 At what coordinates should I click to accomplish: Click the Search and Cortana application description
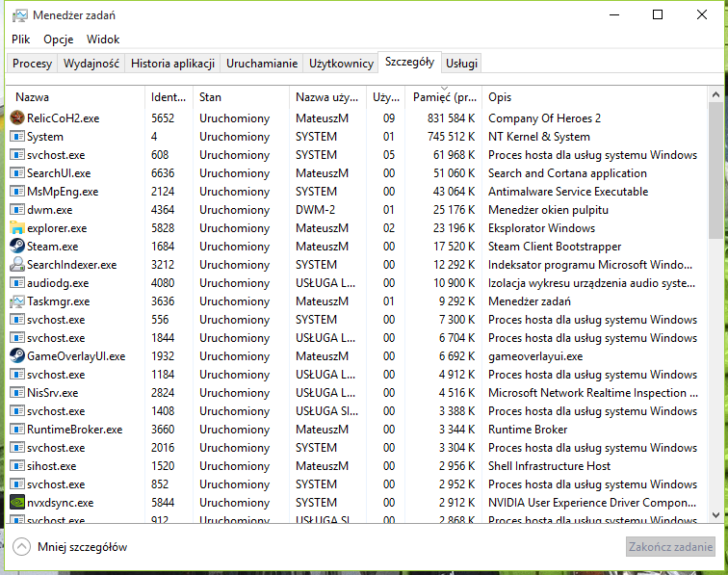pyautogui.click(x=567, y=173)
